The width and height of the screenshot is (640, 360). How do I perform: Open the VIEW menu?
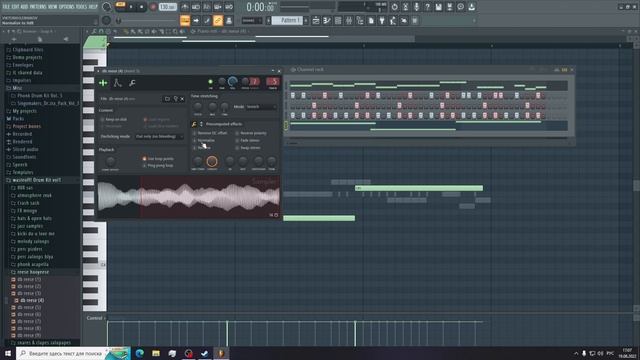53,7
